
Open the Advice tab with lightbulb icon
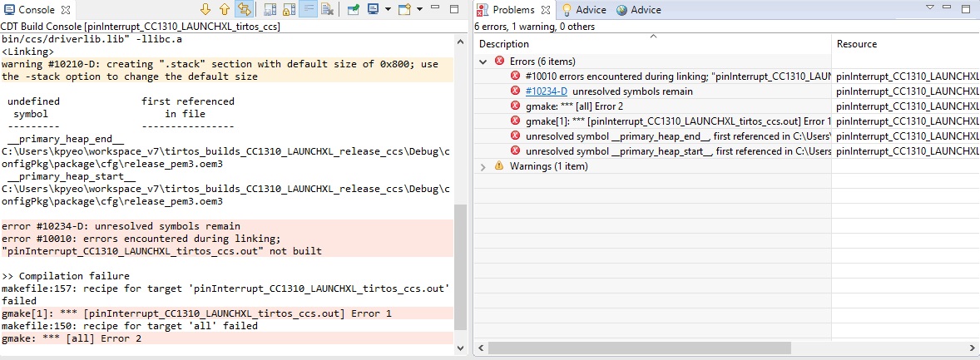[x=584, y=10]
